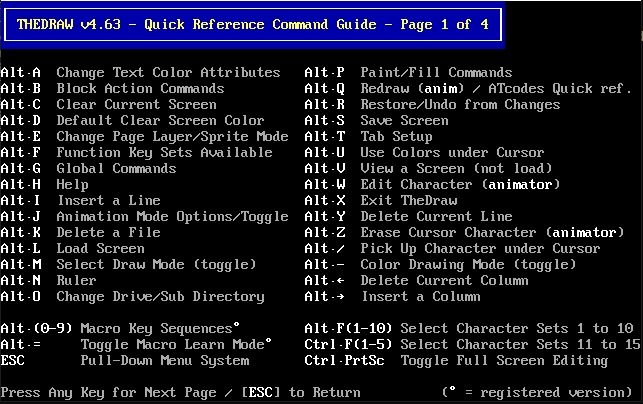
Task: Click 'Global Commands' entry
Action: pyautogui.click(x=116, y=169)
